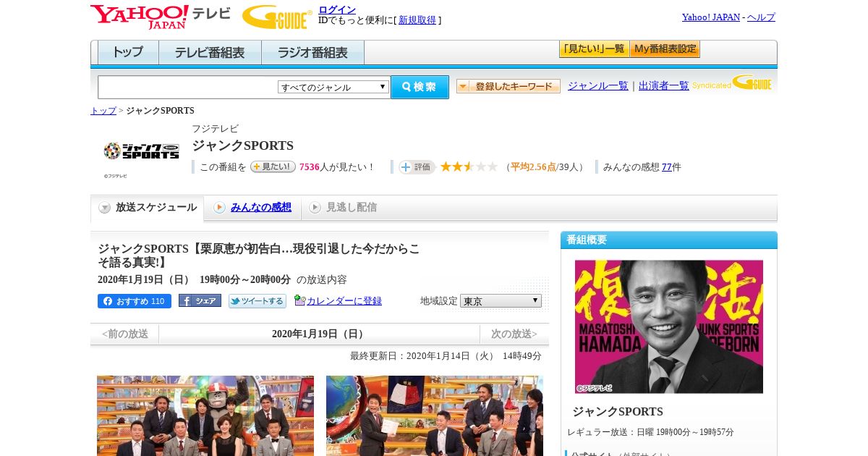
Task: Click the フジテレビ broadcaster label
Action: tap(215, 129)
